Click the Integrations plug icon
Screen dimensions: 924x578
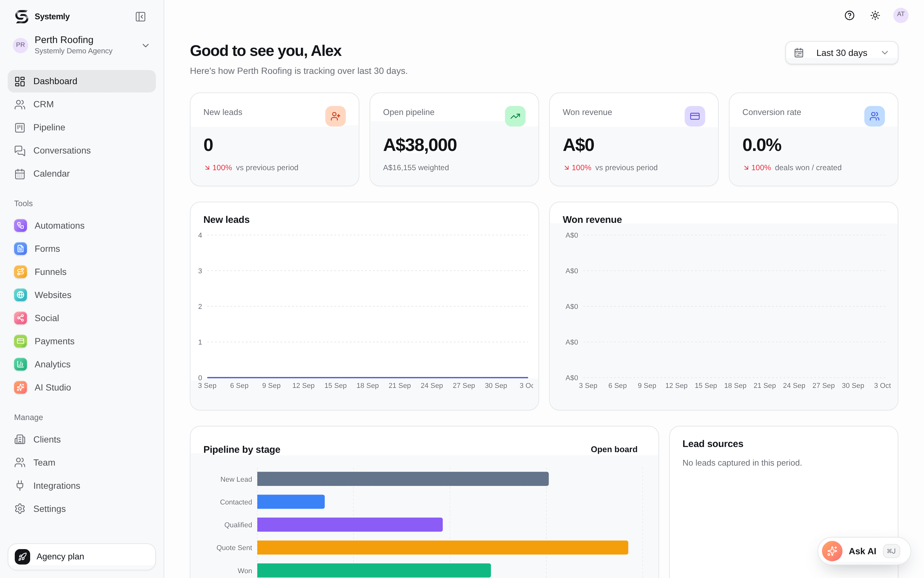coord(20,486)
